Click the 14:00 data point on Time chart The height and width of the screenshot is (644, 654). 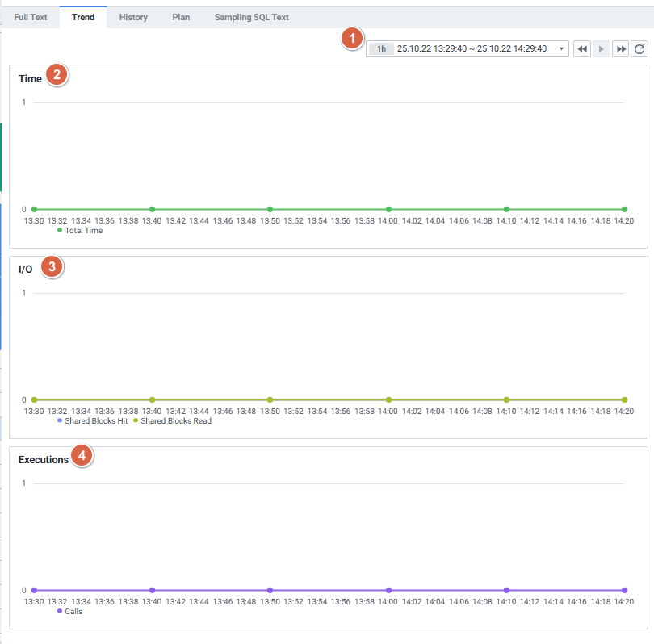click(388, 209)
